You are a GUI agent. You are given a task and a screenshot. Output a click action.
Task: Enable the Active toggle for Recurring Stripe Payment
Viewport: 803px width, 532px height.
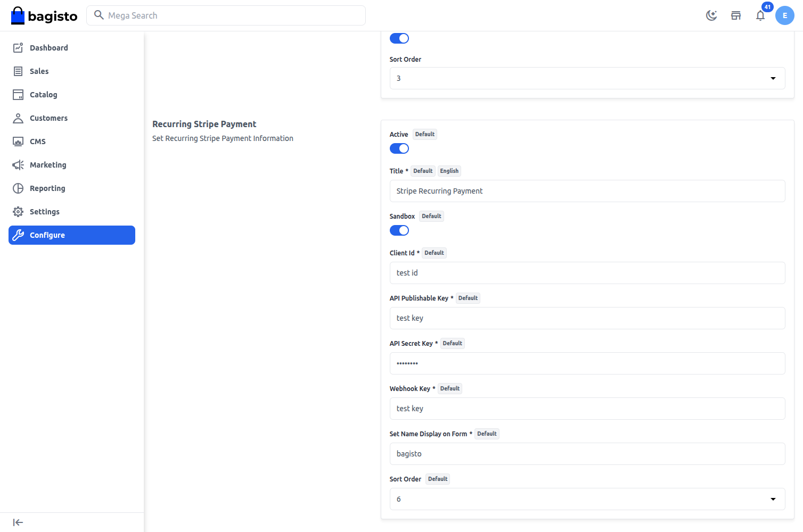tap(399, 148)
